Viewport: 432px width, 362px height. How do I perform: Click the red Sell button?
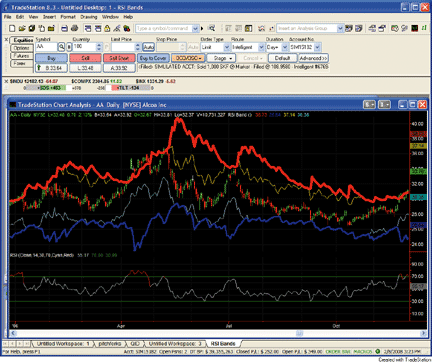click(x=85, y=58)
